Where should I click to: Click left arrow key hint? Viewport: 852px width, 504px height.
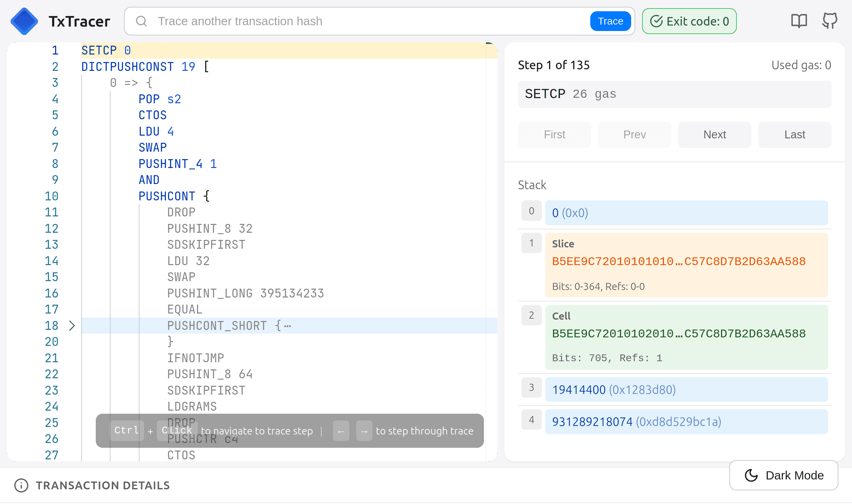click(341, 431)
